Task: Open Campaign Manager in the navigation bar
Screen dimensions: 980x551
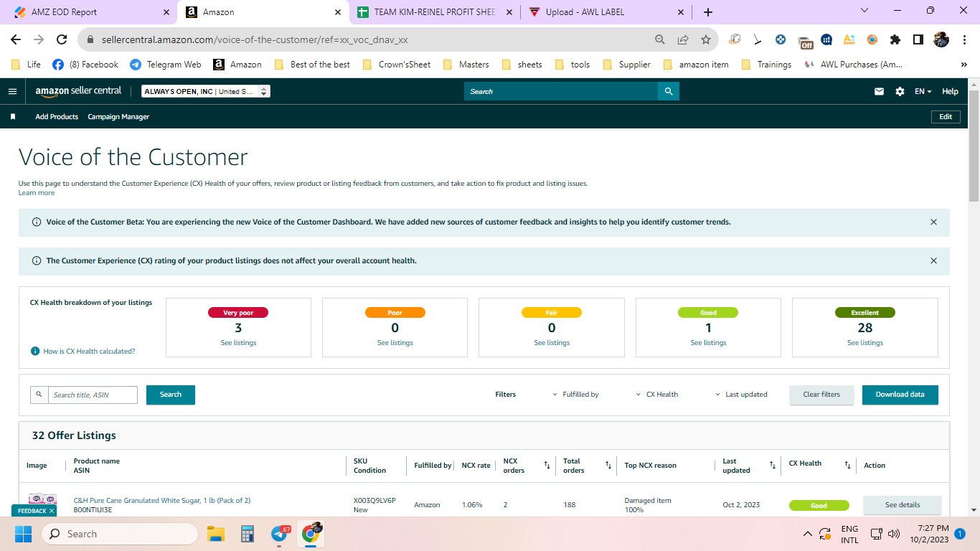Action: tap(118, 117)
